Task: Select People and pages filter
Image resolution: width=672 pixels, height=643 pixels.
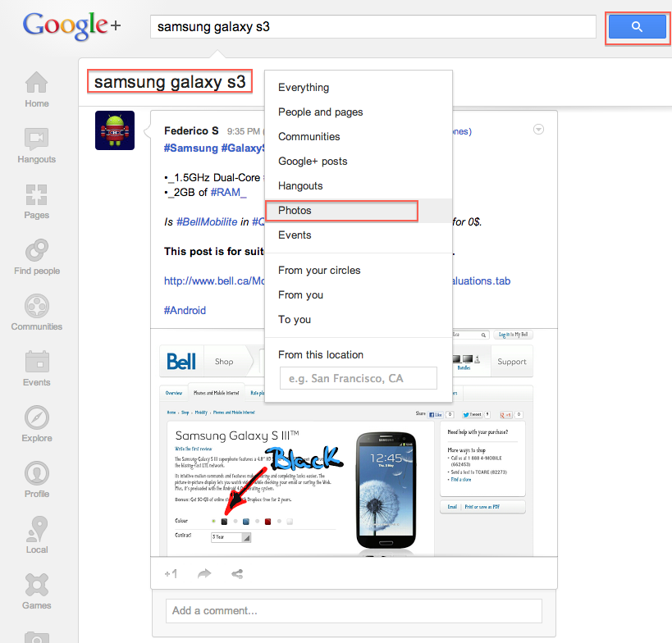Action: point(359,112)
